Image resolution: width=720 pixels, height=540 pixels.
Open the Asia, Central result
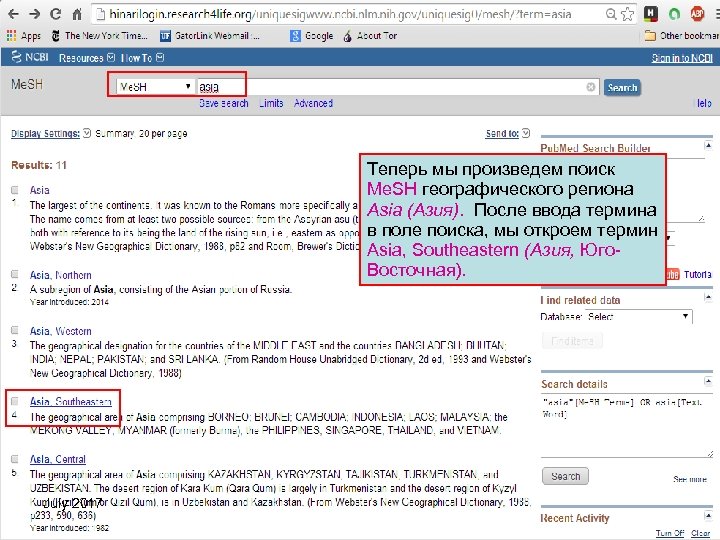point(58,459)
